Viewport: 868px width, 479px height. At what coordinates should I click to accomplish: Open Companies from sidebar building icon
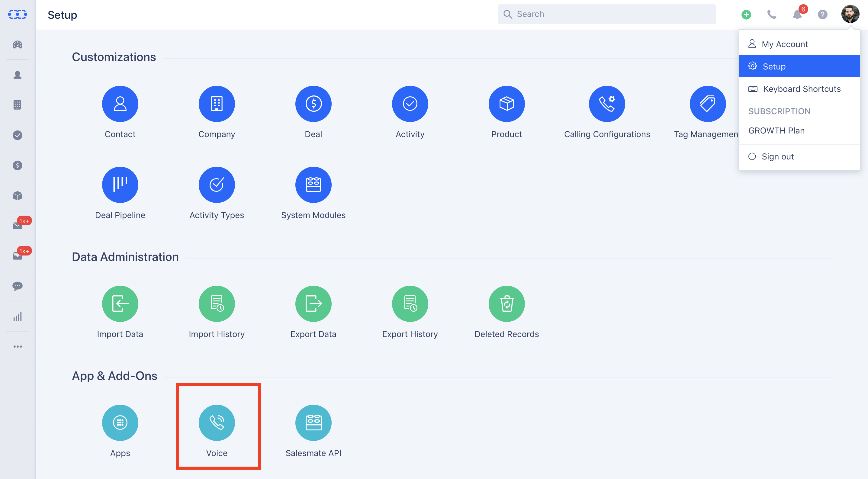[x=18, y=105]
